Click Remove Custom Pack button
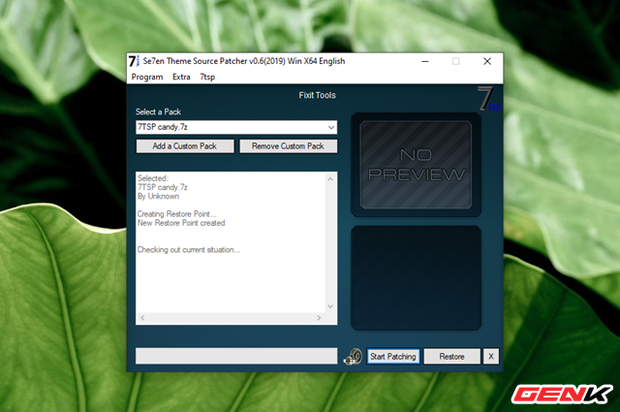This screenshot has height=412, width=620. pyautogui.click(x=287, y=146)
